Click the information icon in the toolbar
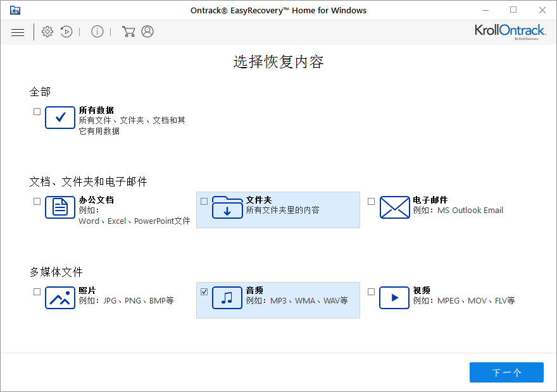Screen dimensions: 557x392 (97, 31)
